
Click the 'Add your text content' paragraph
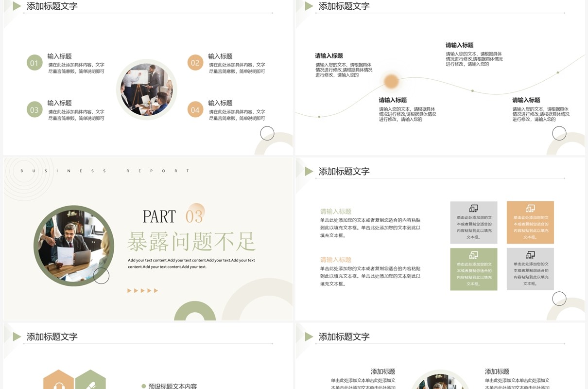tap(191, 264)
